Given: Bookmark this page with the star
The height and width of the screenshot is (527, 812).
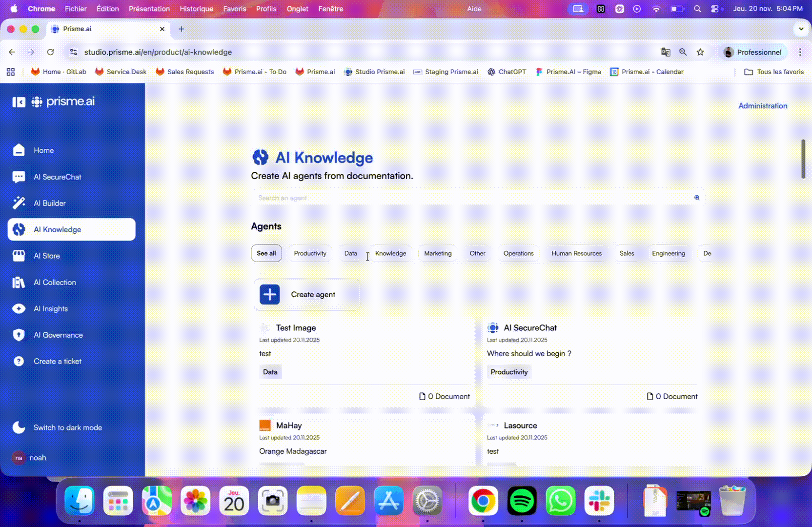Looking at the screenshot, I should (x=700, y=52).
